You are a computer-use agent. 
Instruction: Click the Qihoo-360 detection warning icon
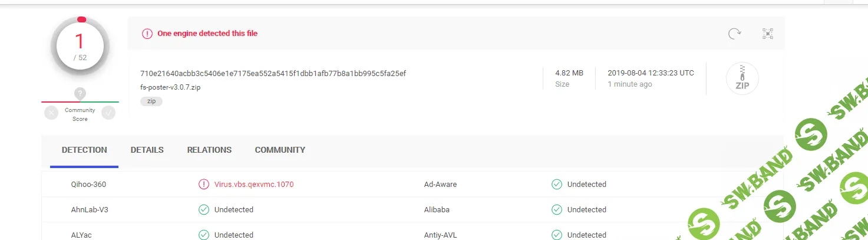[204, 184]
